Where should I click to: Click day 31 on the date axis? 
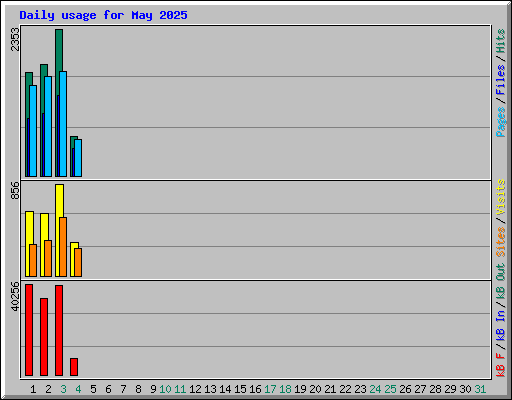click(x=480, y=389)
